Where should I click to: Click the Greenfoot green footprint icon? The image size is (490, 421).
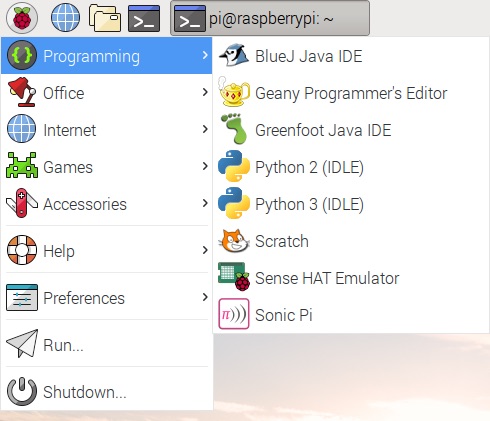[x=234, y=129]
